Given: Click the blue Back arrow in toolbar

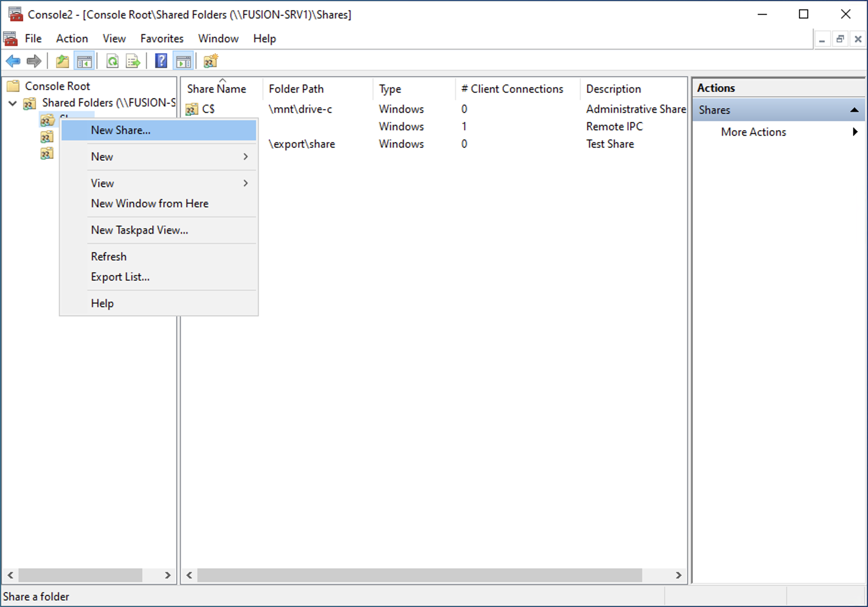Looking at the screenshot, I should pos(13,61).
